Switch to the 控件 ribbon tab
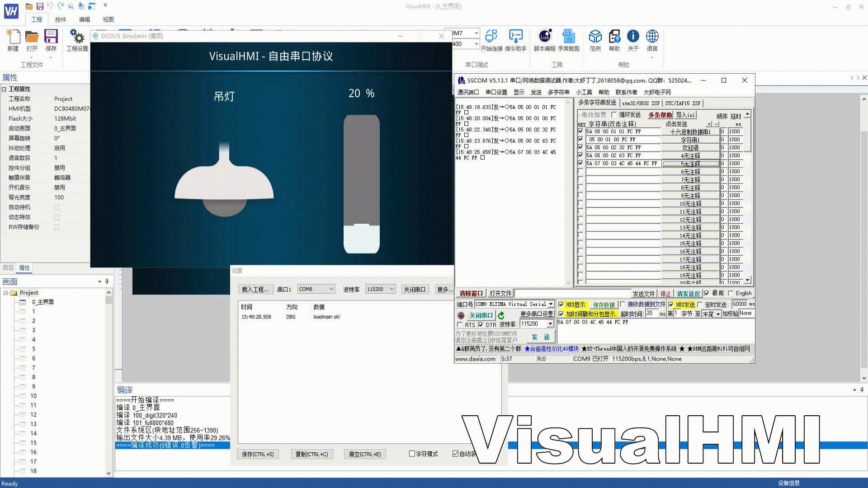The image size is (868, 488). [x=60, y=19]
